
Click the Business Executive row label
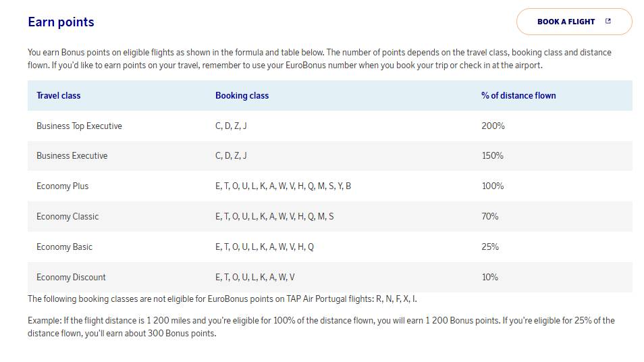tap(72, 156)
